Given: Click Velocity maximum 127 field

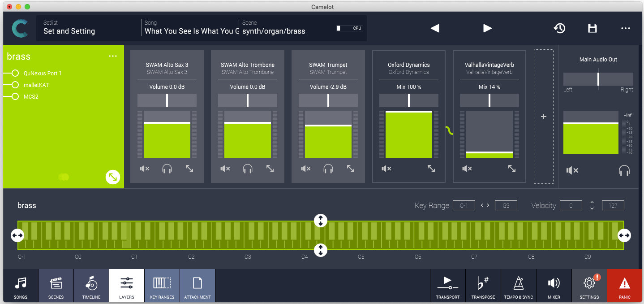Looking at the screenshot, I should pyautogui.click(x=613, y=205).
